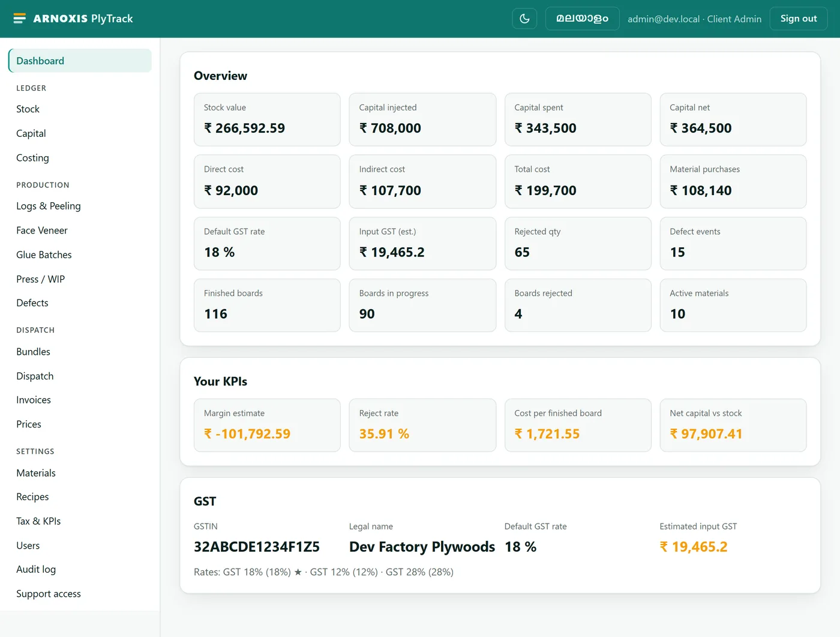This screenshot has height=637, width=840.
Task: Open the Dashboard page
Action: 80,61
